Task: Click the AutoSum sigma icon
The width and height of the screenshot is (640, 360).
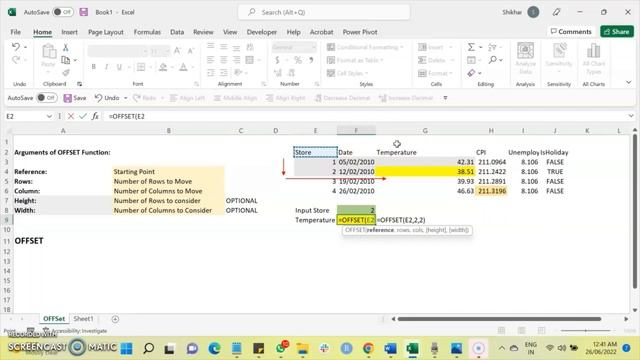Action: click(x=471, y=47)
